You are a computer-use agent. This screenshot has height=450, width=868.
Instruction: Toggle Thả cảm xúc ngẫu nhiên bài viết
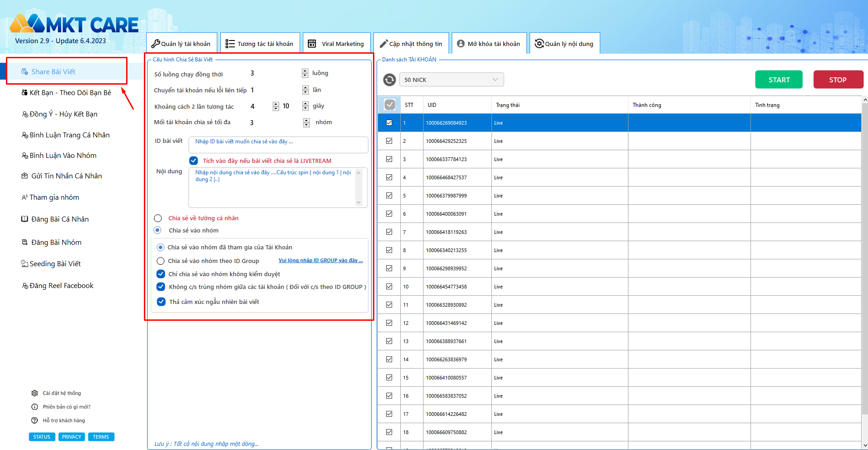click(x=161, y=302)
